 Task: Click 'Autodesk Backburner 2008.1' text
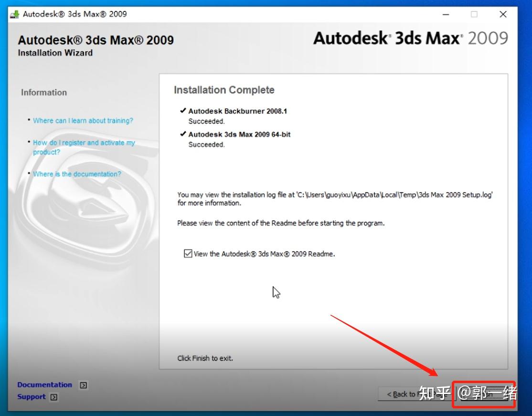click(237, 111)
